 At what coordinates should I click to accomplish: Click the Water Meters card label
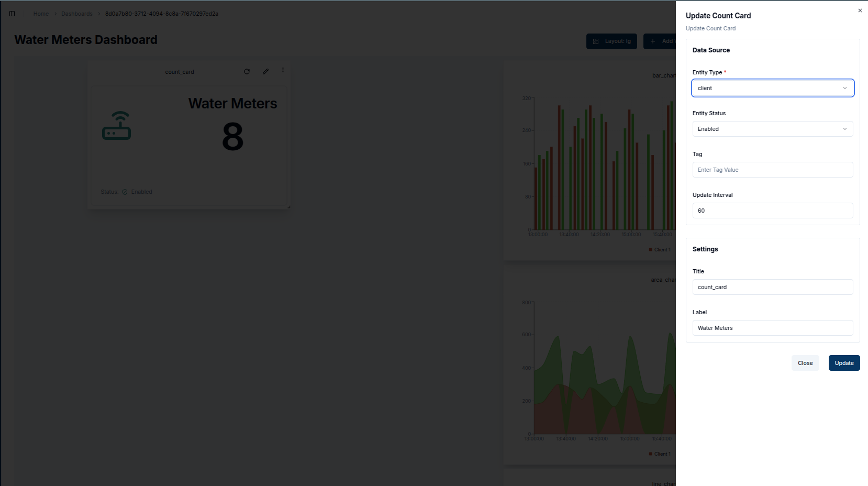pos(232,104)
